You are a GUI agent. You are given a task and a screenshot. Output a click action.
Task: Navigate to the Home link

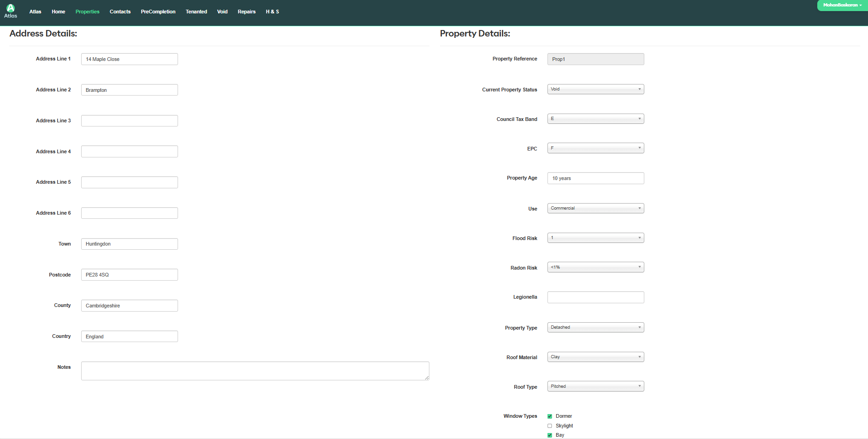click(58, 12)
